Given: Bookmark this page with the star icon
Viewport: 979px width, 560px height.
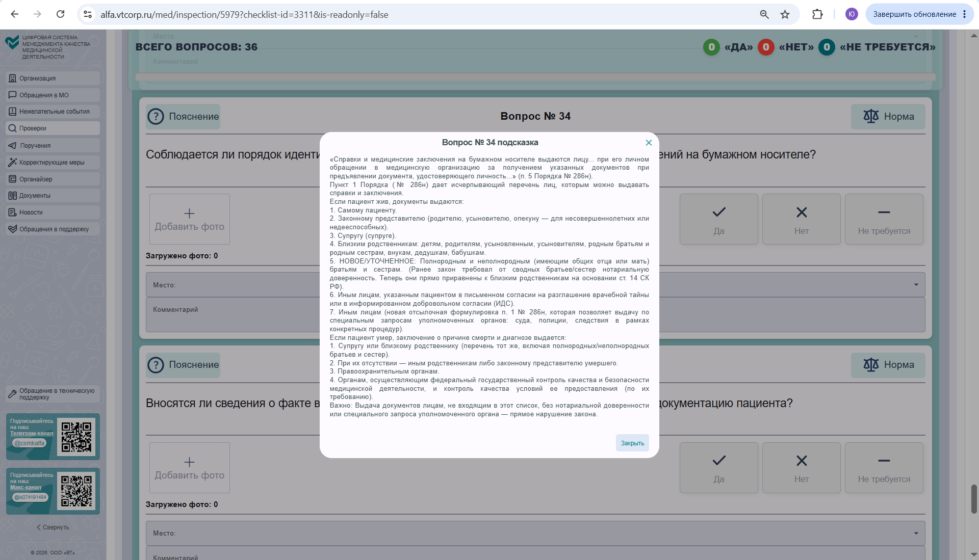Looking at the screenshot, I should click(x=785, y=14).
